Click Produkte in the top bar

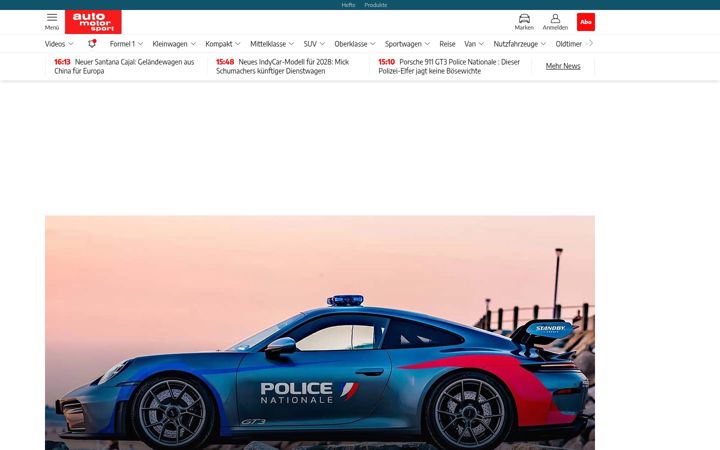(x=376, y=5)
